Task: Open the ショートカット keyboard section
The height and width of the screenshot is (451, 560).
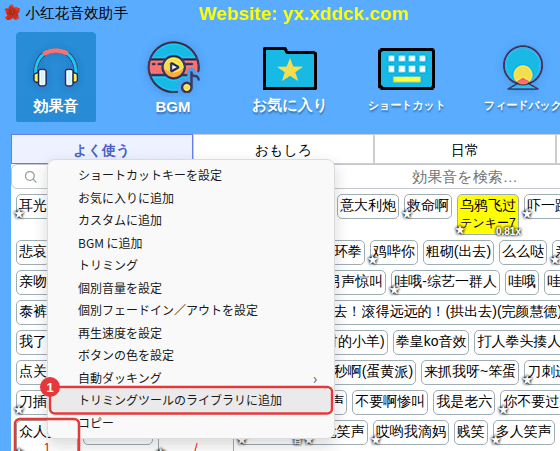Action: coord(406,80)
